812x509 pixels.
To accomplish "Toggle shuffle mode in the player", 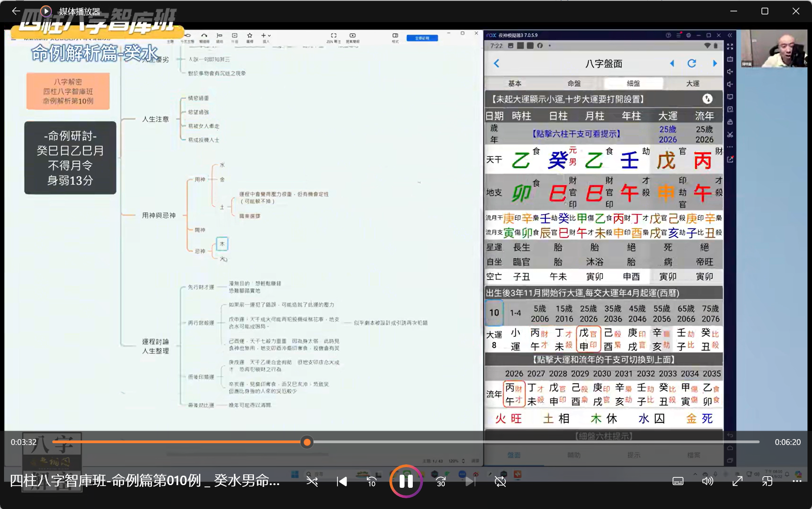I will (312, 481).
